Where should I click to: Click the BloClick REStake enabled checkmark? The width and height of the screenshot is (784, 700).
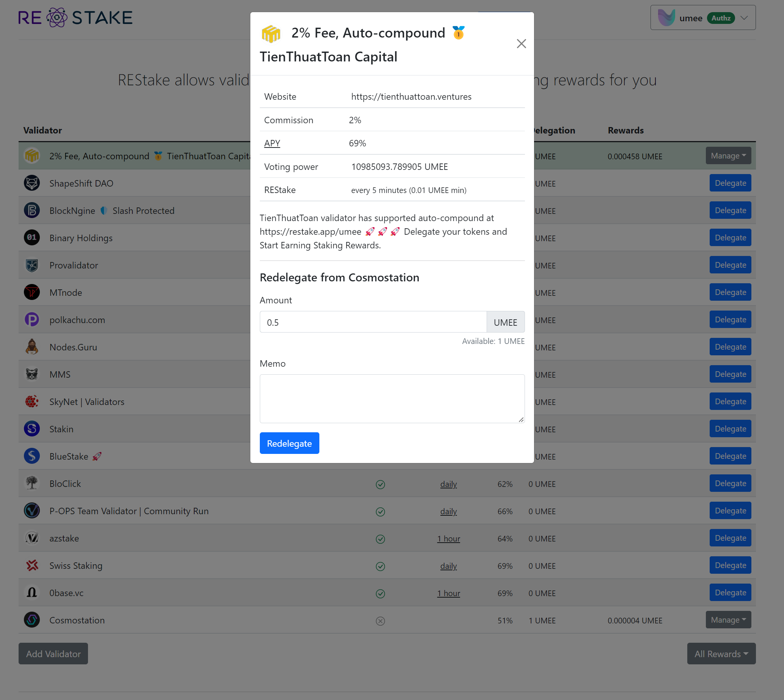(x=380, y=484)
